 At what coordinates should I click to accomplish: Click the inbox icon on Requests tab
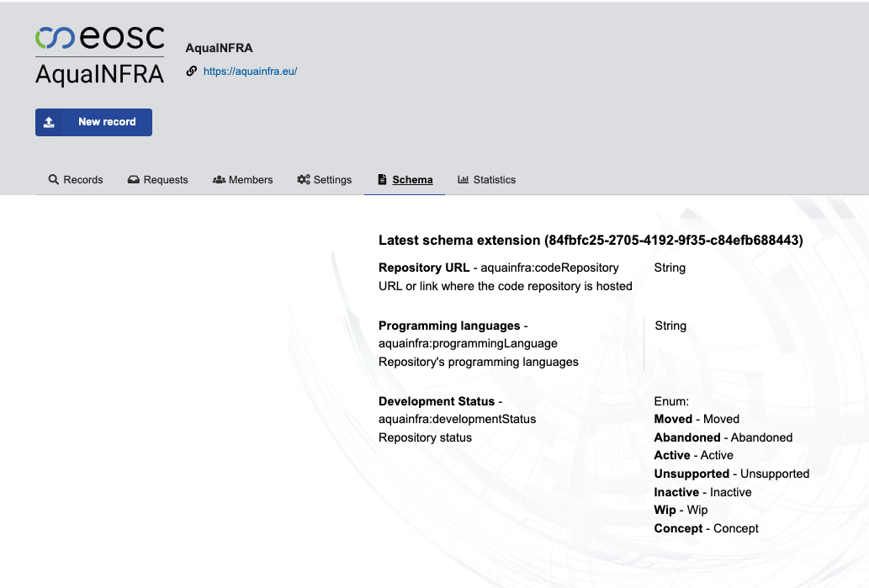pyautogui.click(x=133, y=179)
